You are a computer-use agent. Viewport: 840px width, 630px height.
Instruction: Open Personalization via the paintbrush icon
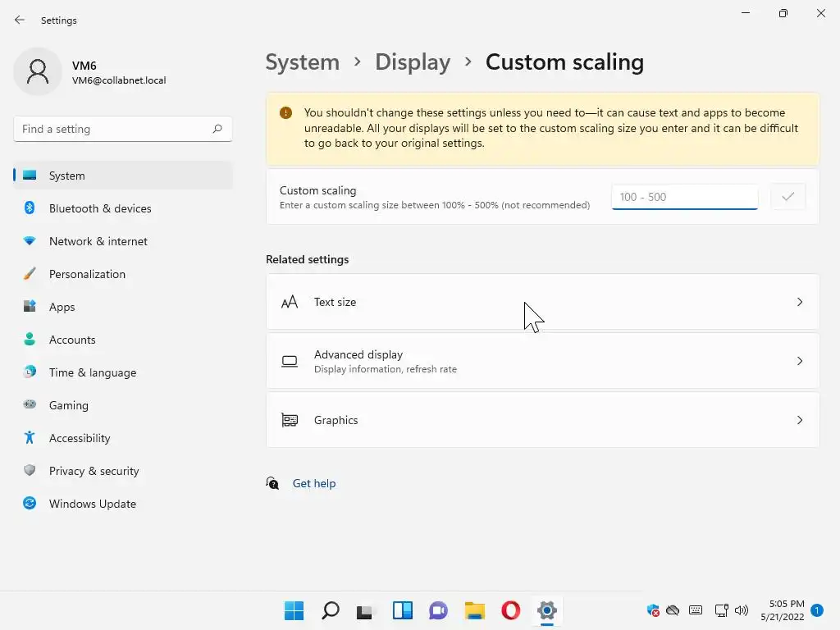[30, 274]
